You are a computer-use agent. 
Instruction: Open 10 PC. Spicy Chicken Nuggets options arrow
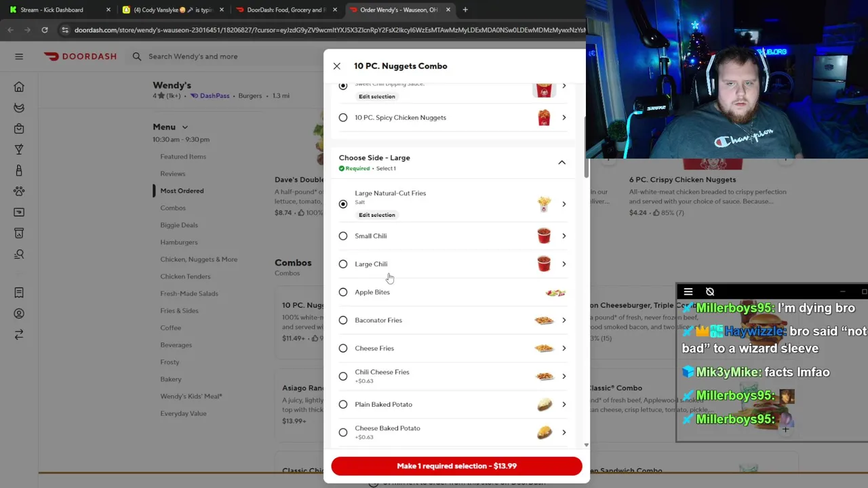(x=564, y=118)
